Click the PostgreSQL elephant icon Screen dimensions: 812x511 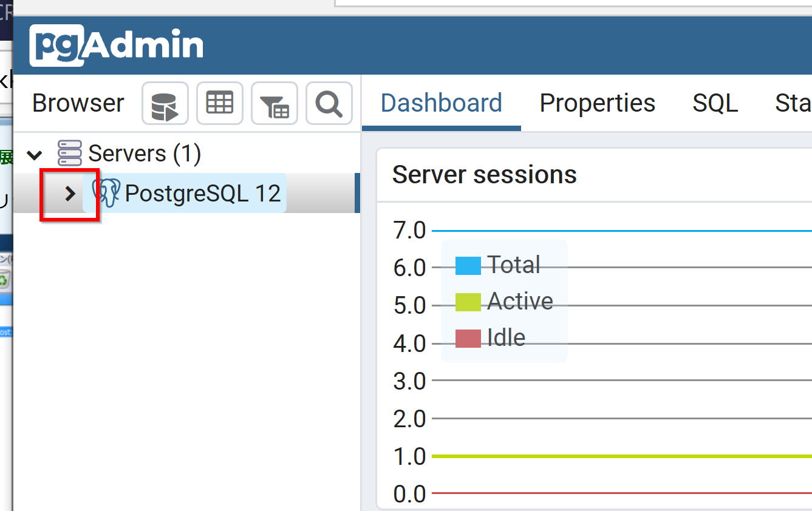(x=106, y=193)
